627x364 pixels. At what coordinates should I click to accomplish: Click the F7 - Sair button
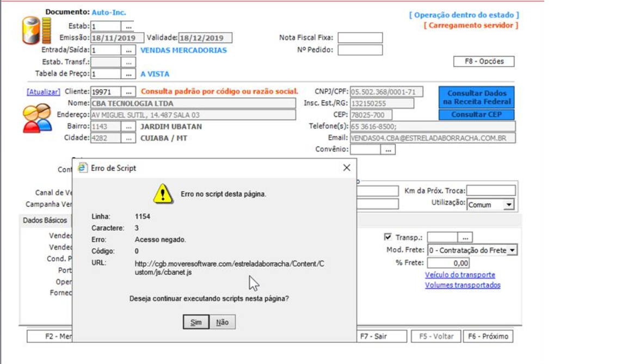point(382,336)
